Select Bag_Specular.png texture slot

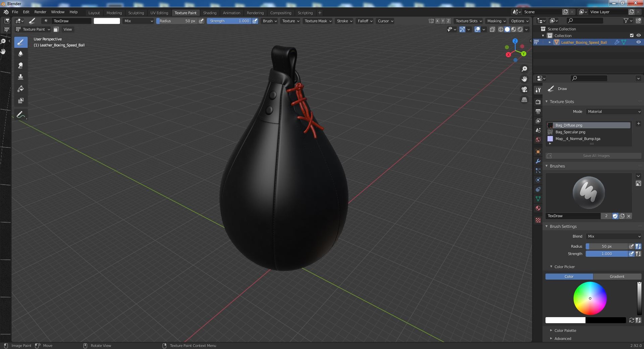[x=588, y=132]
